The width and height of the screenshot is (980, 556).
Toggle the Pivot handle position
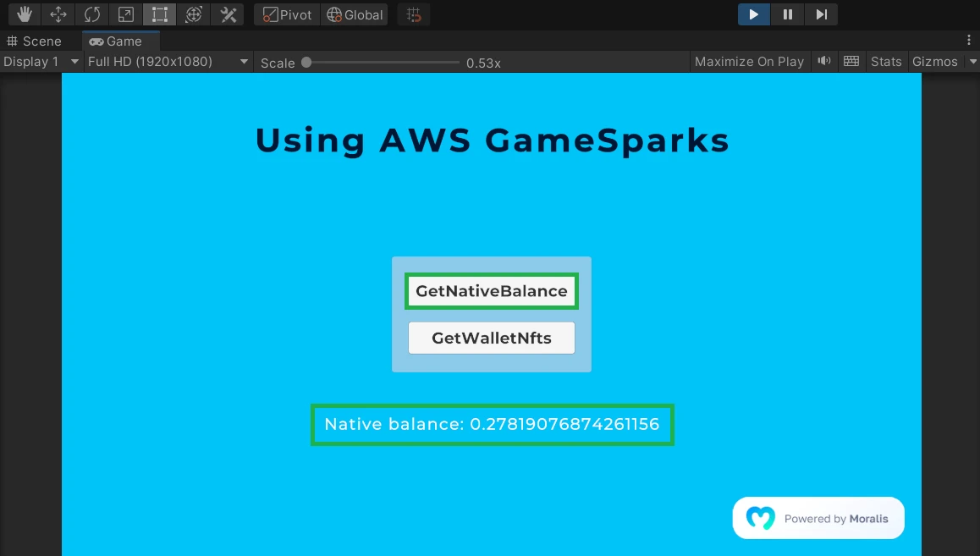(287, 14)
